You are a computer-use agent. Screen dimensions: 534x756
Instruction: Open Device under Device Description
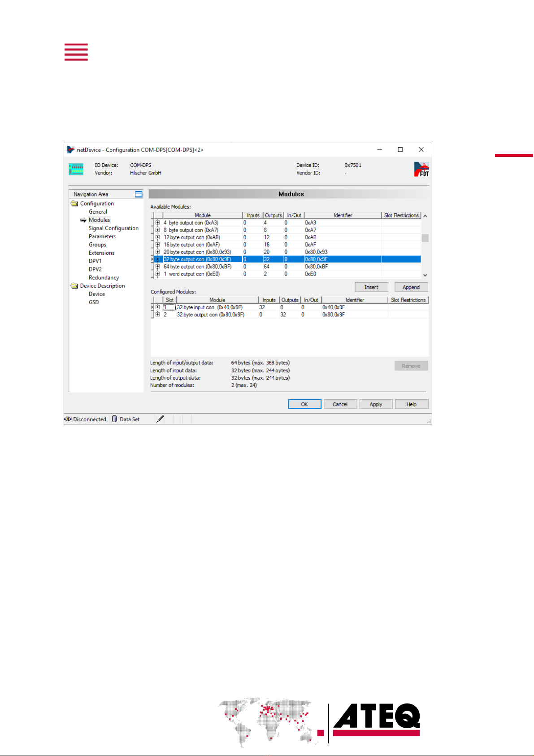click(97, 294)
